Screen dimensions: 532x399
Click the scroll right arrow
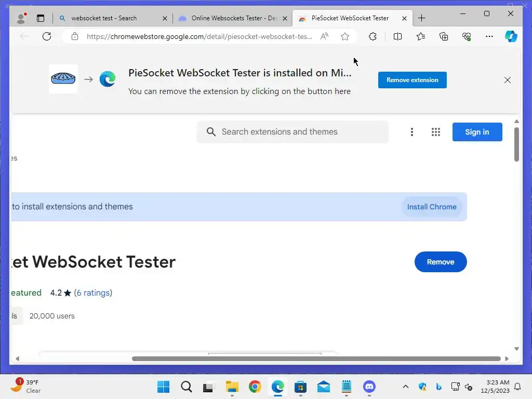tap(507, 358)
